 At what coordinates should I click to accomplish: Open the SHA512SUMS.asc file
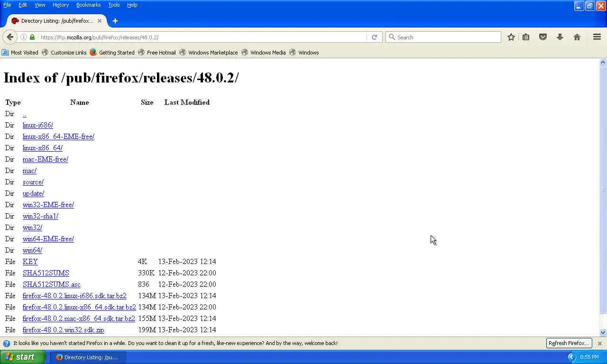(52, 284)
